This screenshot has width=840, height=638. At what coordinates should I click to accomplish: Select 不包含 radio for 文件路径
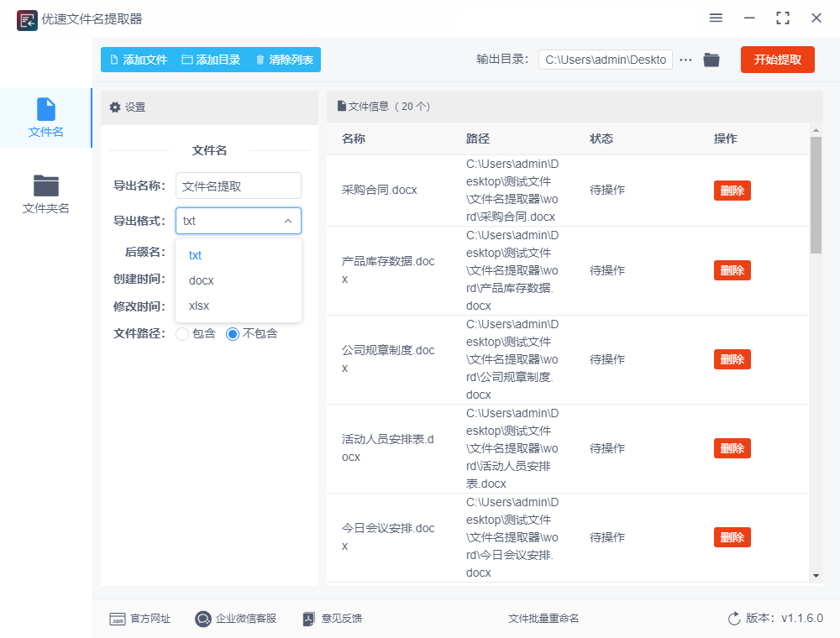click(233, 333)
